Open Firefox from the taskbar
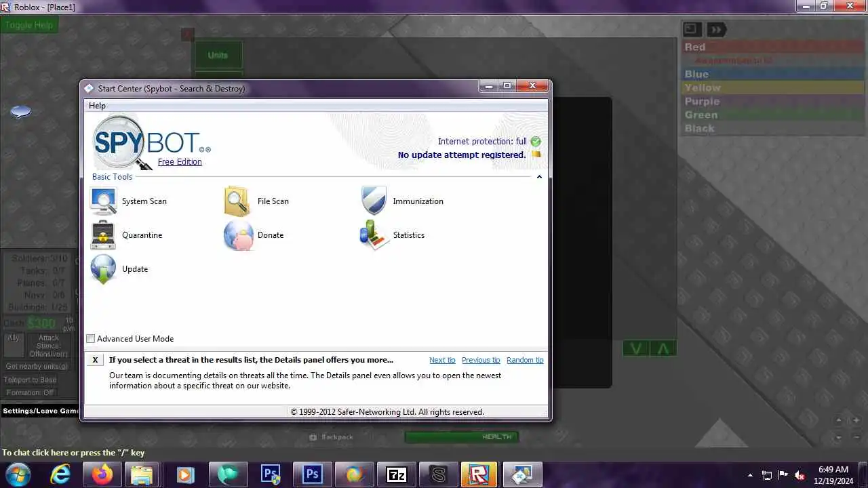The image size is (868, 488). pos(102,474)
